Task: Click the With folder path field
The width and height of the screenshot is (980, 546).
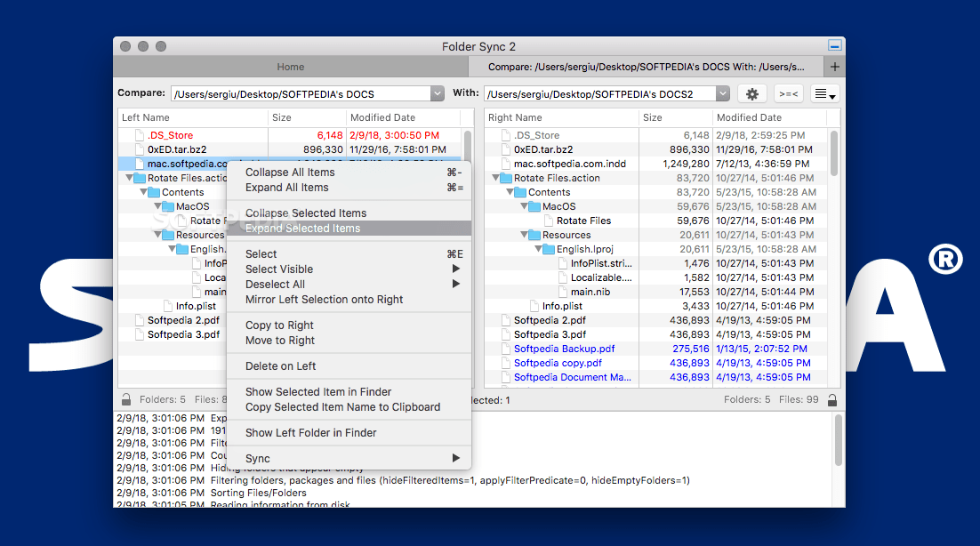Action: tap(600, 93)
